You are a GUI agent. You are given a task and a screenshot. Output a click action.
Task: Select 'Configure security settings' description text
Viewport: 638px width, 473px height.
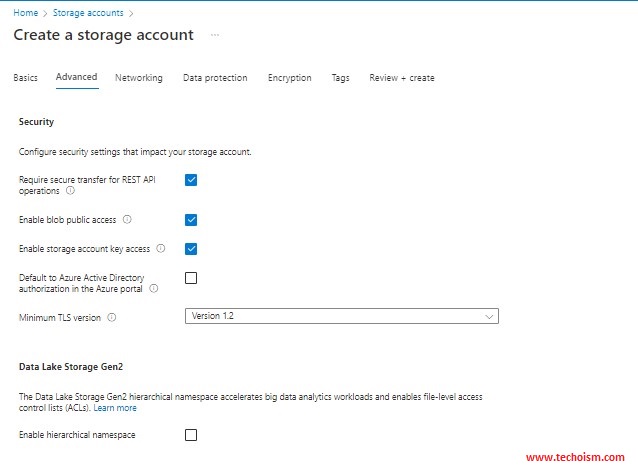[x=135, y=152]
